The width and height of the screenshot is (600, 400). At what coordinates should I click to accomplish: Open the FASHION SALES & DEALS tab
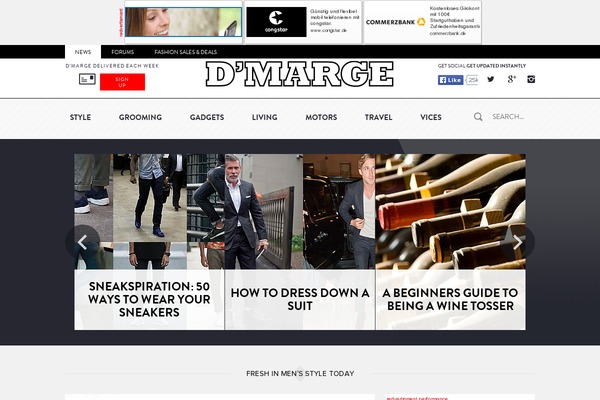click(x=186, y=52)
